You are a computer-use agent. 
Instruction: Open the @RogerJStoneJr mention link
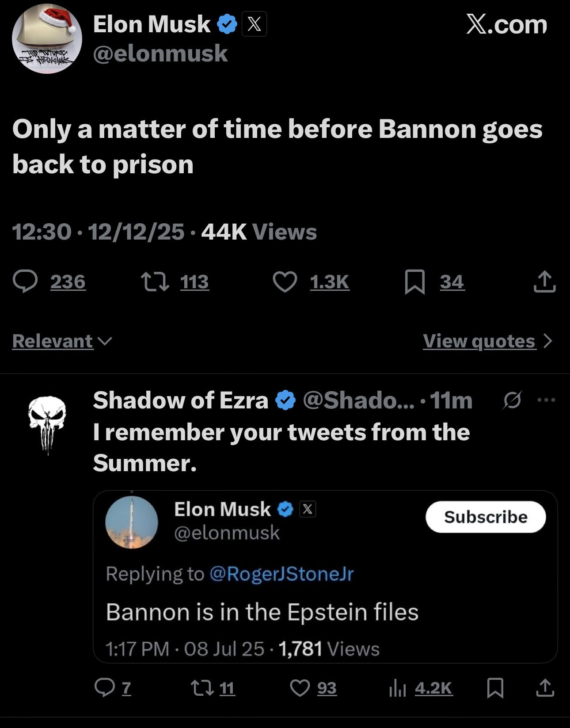pos(281,574)
